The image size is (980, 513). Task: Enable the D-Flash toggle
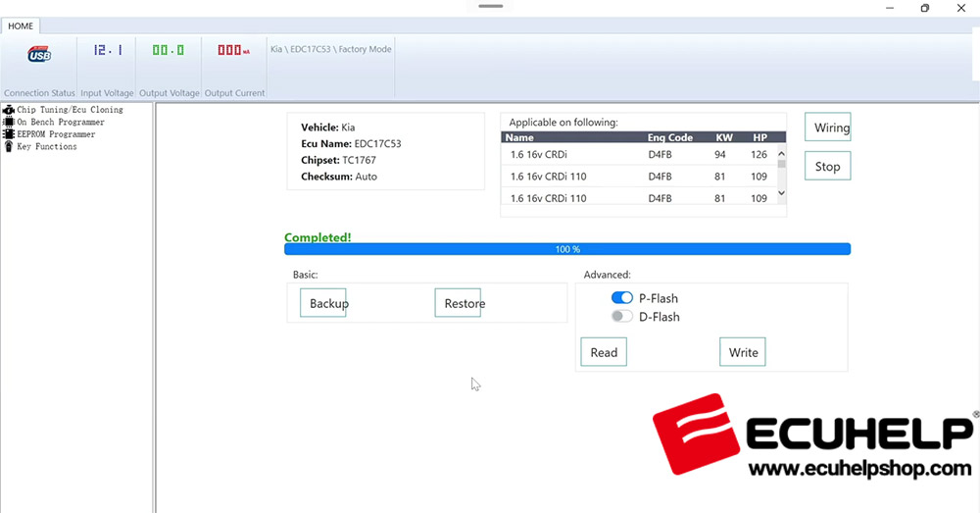pyautogui.click(x=622, y=316)
